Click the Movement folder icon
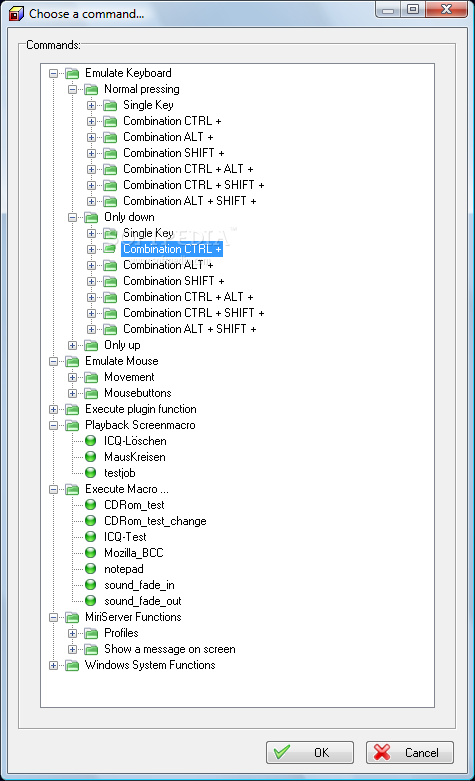The image size is (475, 781). pos(91,378)
